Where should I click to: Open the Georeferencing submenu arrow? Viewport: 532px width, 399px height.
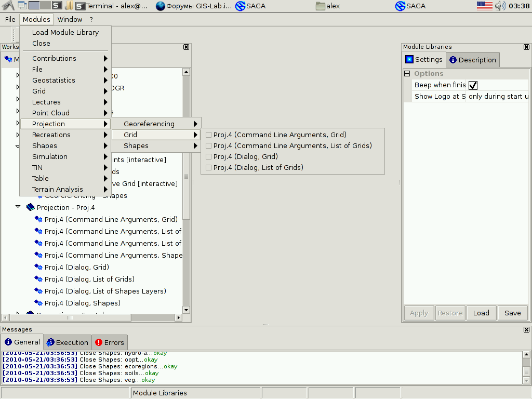point(196,124)
